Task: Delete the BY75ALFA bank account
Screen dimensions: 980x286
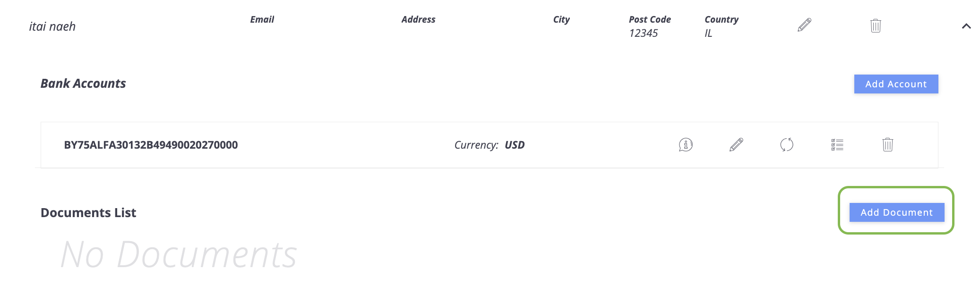Action: coord(888,145)
